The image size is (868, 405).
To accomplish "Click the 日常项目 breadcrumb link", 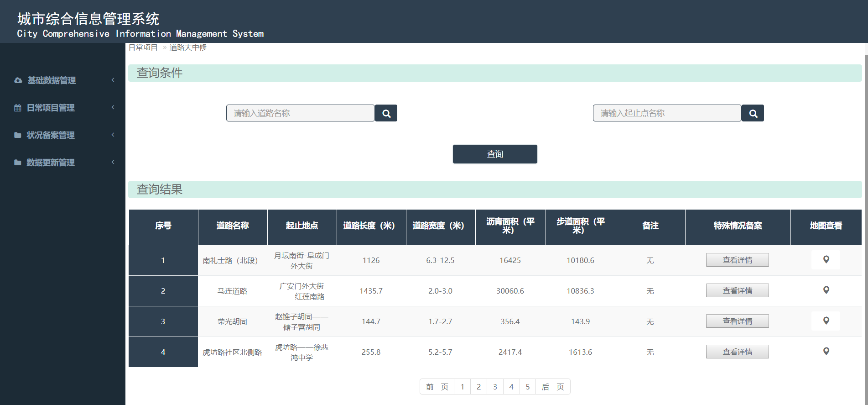I will [143, 47].
